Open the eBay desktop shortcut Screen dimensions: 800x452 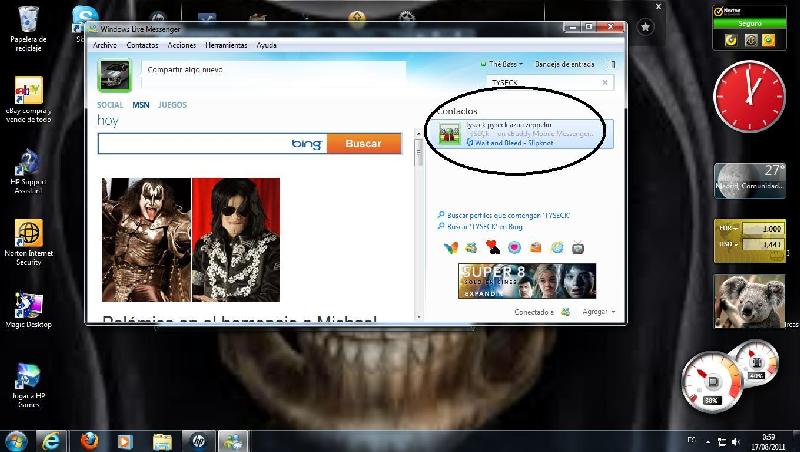(x=28, y=100)
